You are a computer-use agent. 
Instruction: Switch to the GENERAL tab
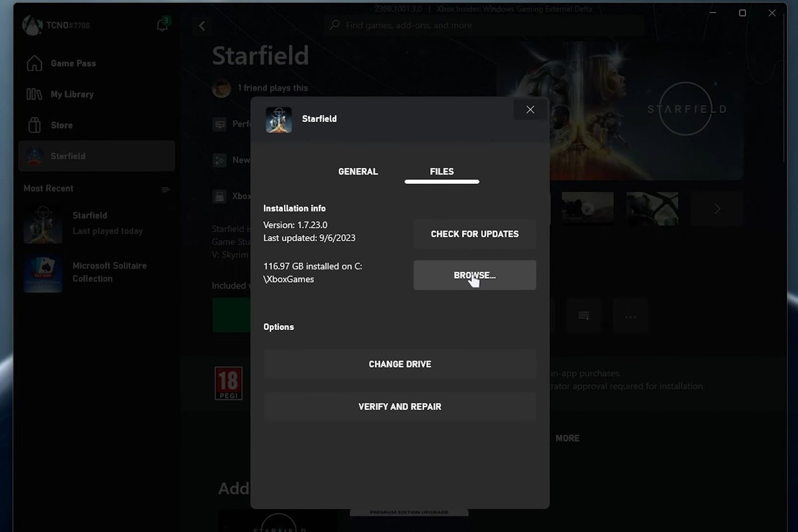[358, 172]
